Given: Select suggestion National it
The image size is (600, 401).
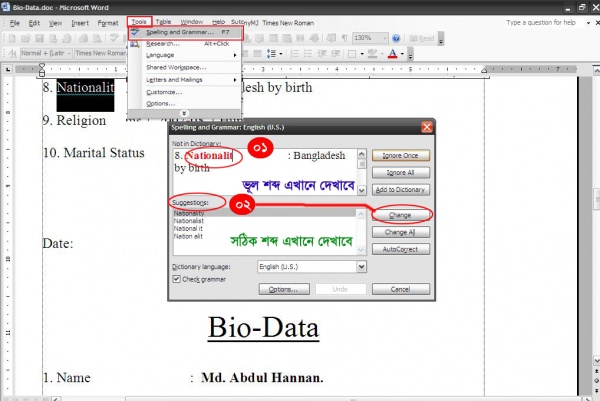Looking at the screenshot, I should (188, 228).
